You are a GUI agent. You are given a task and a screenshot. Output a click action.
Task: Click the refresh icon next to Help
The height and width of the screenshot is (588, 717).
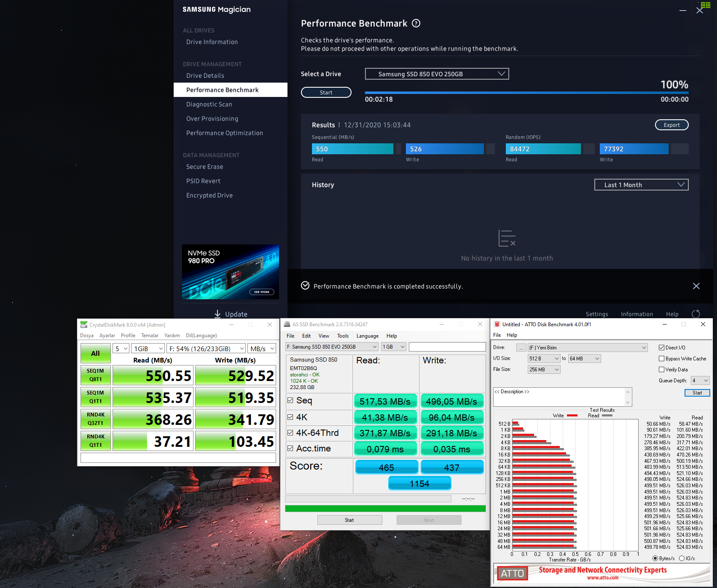coord(696,314)
